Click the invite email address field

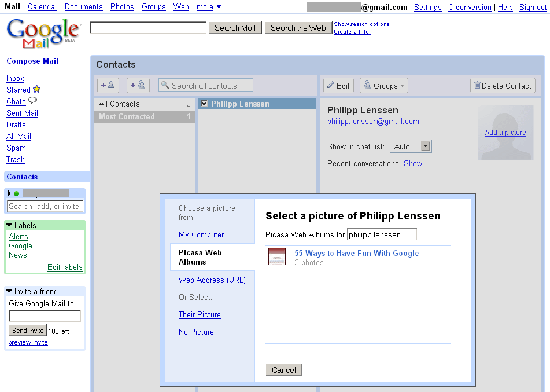[x=45, y=316]
